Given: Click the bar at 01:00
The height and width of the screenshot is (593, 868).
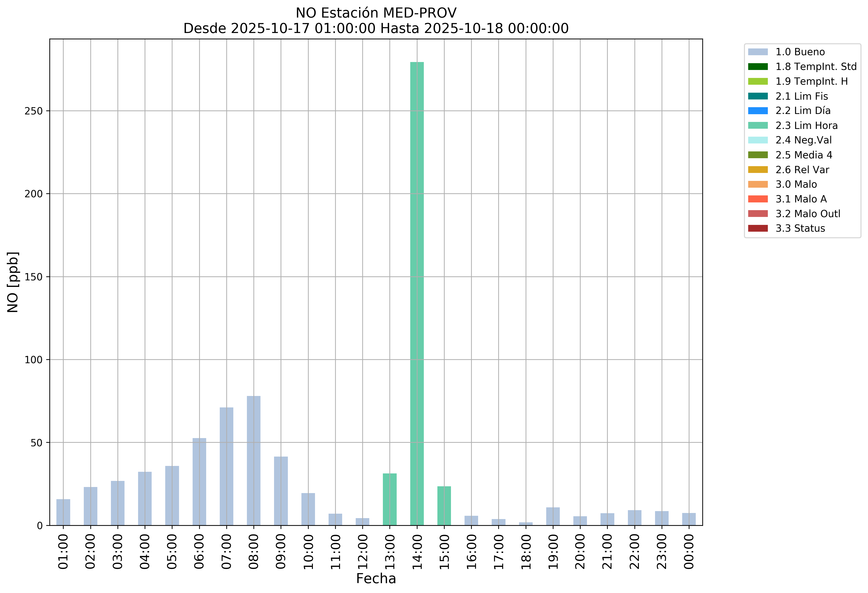Looking at the screenshot, I should click(63, 512).
